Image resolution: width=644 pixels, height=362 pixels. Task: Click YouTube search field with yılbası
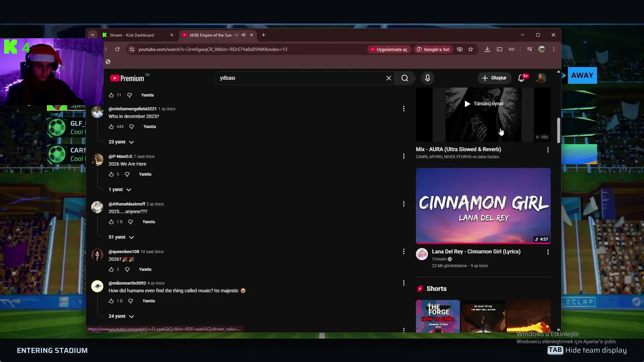point(299,78)
